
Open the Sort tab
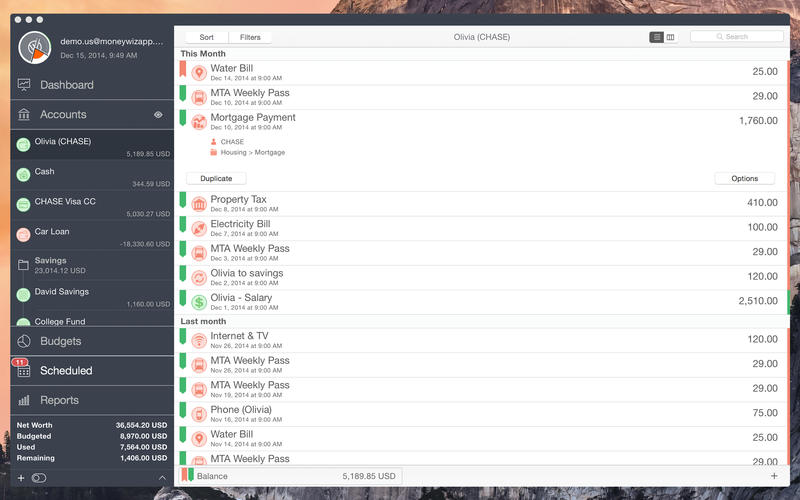point(206,37)
